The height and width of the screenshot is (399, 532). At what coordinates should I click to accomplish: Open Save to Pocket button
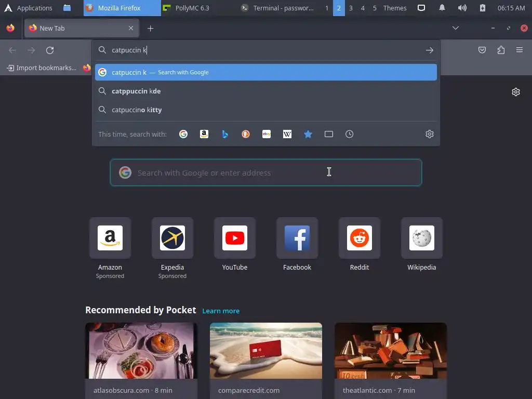(482, 50)
